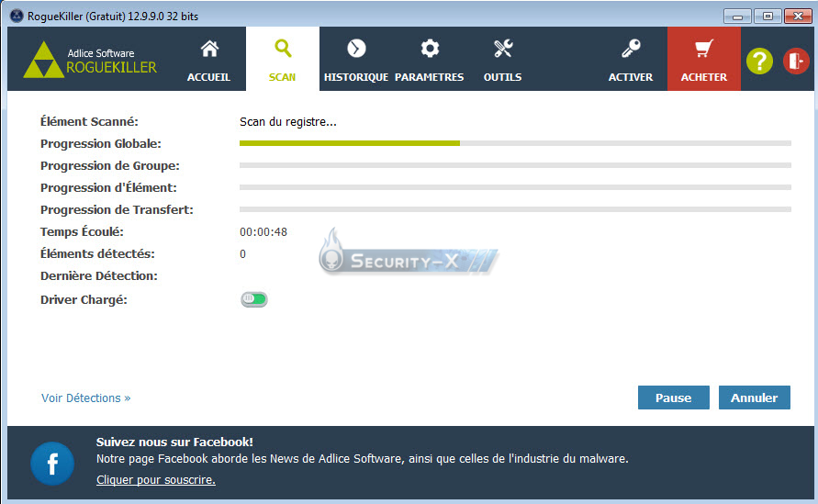Click the round Facebook icon

pos(52,464)
